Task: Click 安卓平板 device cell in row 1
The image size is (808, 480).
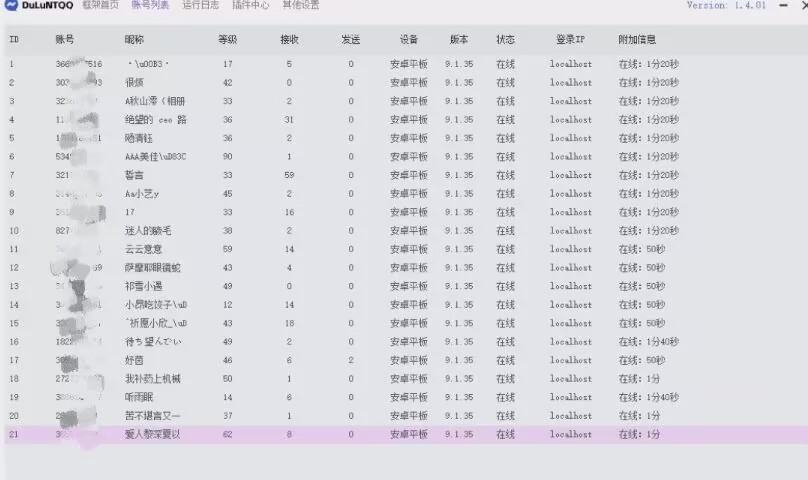Action: click(x=409, y=64)
